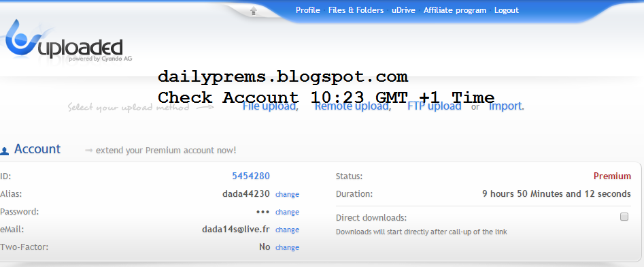This screenshot has width=644, height=267.
Task: Choose the File upload method
Action: pos(269,106)
